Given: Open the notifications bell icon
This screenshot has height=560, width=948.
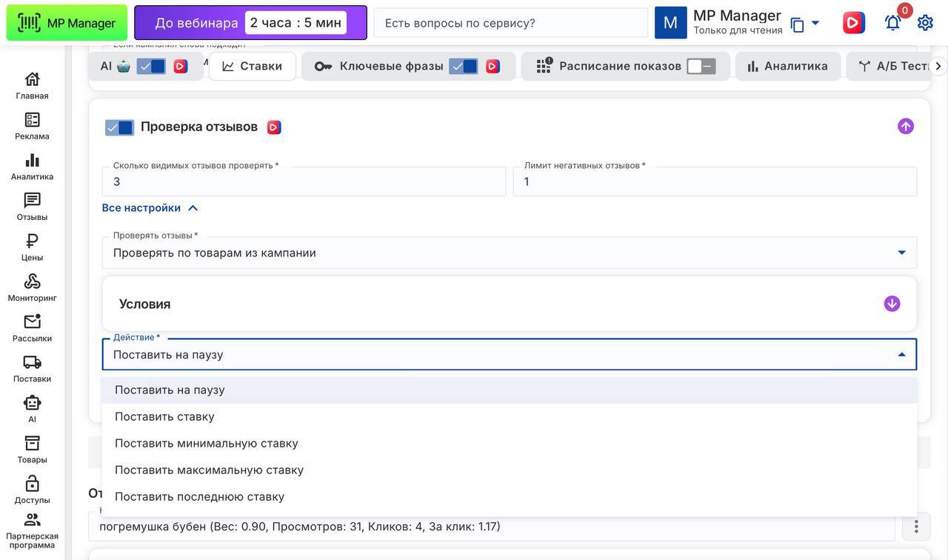Looking at the screenshot, I should [892, 23].
